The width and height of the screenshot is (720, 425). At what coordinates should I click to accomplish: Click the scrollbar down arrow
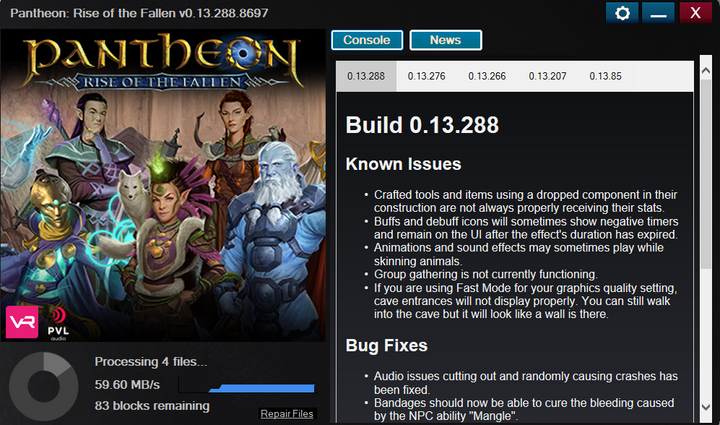(706, 407)
